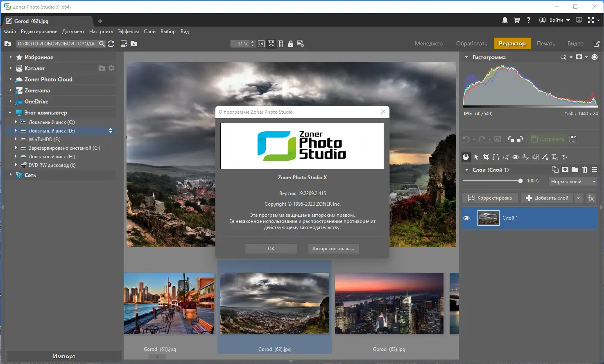Open the sparkle effects tool

click(x=565, y=157)
